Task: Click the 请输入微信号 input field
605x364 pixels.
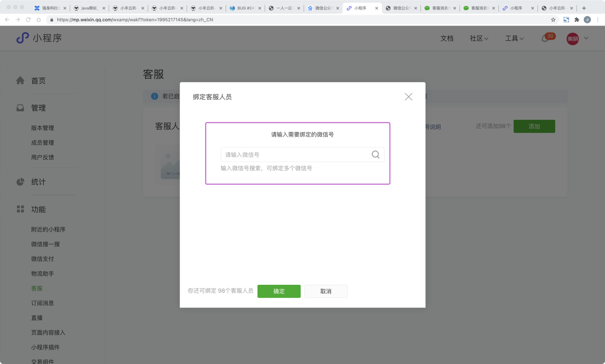Action: point(295,155)
